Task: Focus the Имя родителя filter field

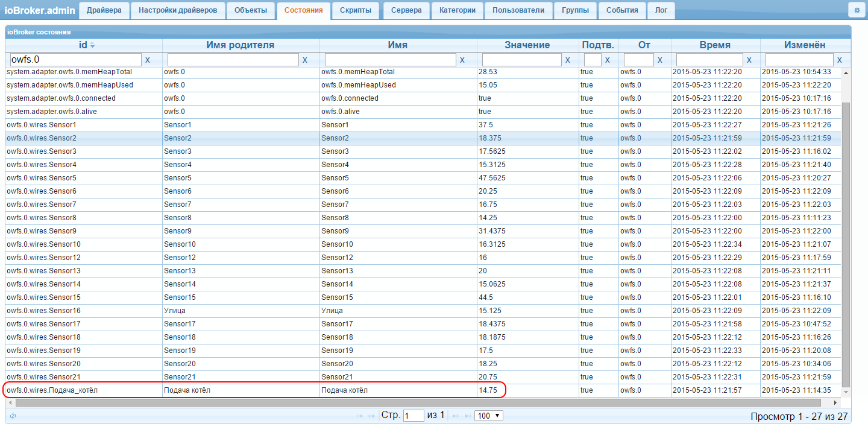Action: coord(233,60)
